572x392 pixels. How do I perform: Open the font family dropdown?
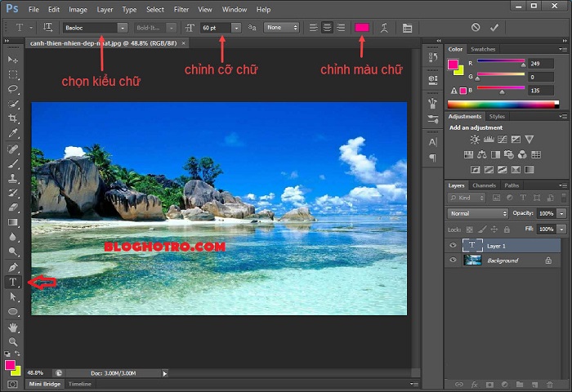(x=123, y=28)
